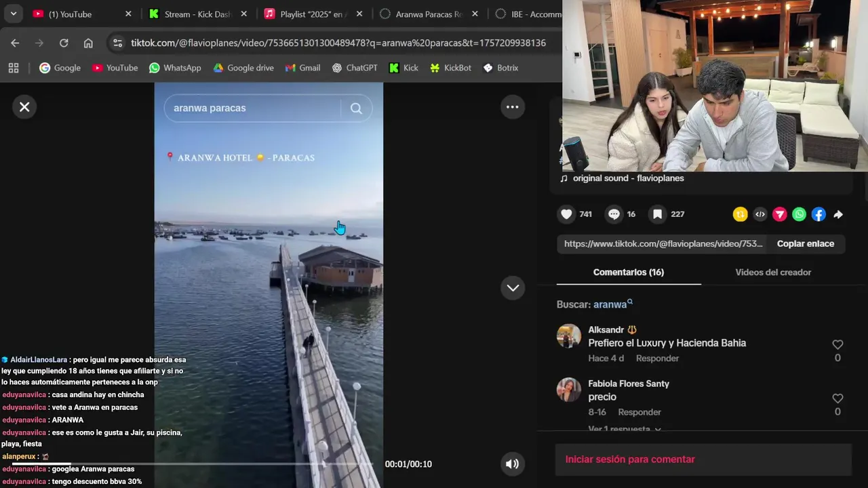The image size is (868, 488).
Task: Open the browser tab search dropdown
Action: (14, 14)
